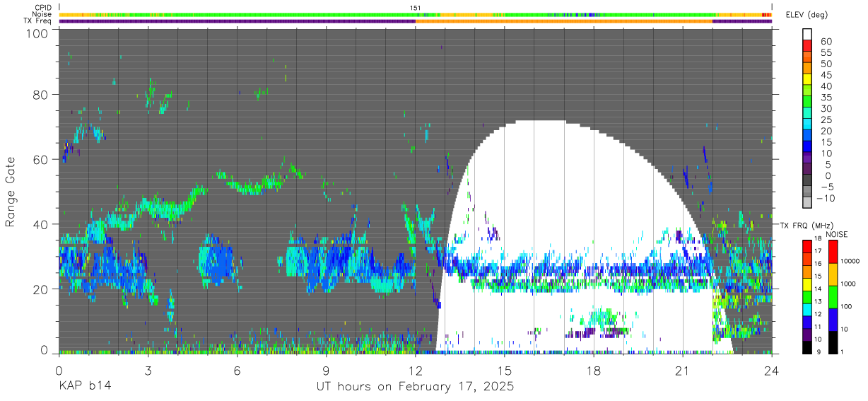The height and width of the screenshot is (401, 868).
Task: Click the x-axis tick label '9'
Action: coord(326,371)
